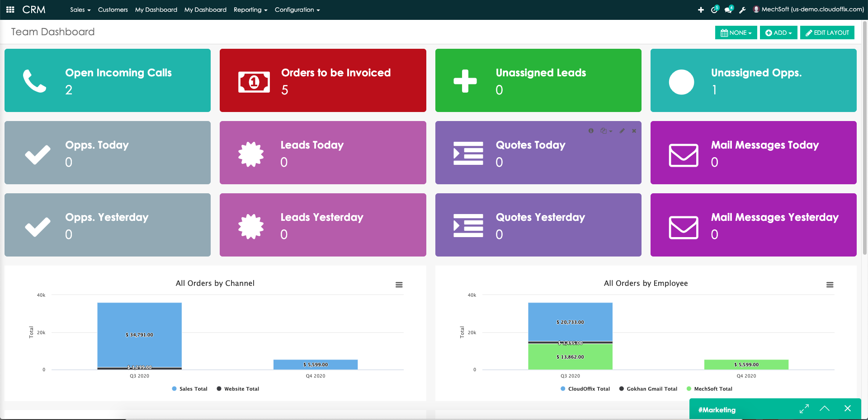Click the Q4 2020 green bar in Employee chart
Image resolution: width=868 pixels, height=420 pixels.
(x=746, y=364)
